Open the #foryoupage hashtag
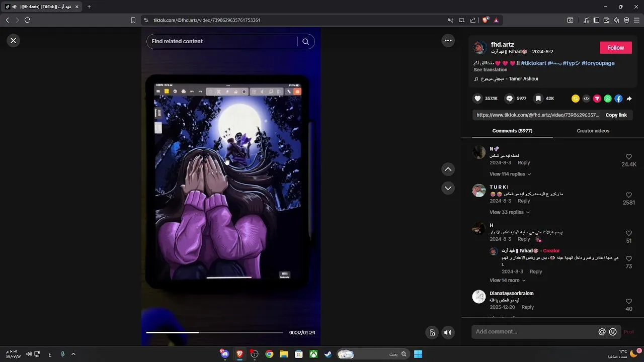The image size is (644, 362). 598,63
